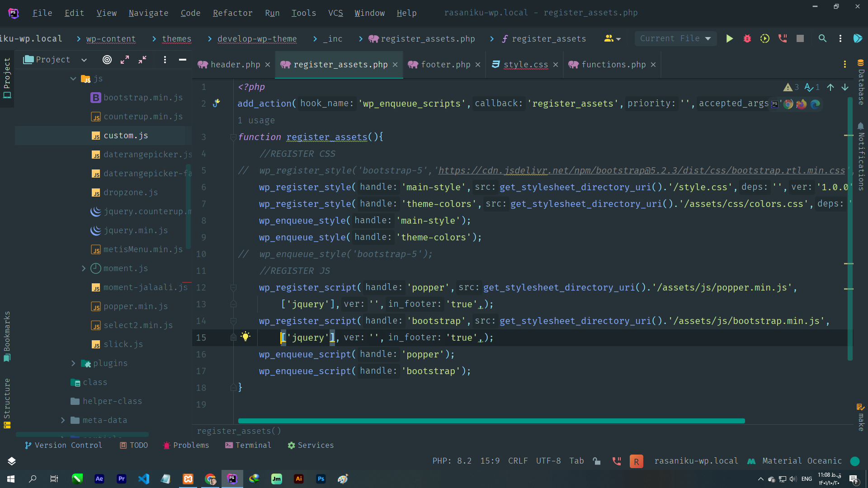Viewport: 868px width, 488px height.
Task: Open editor tabs options menu dots
Action: coord(845,65)
